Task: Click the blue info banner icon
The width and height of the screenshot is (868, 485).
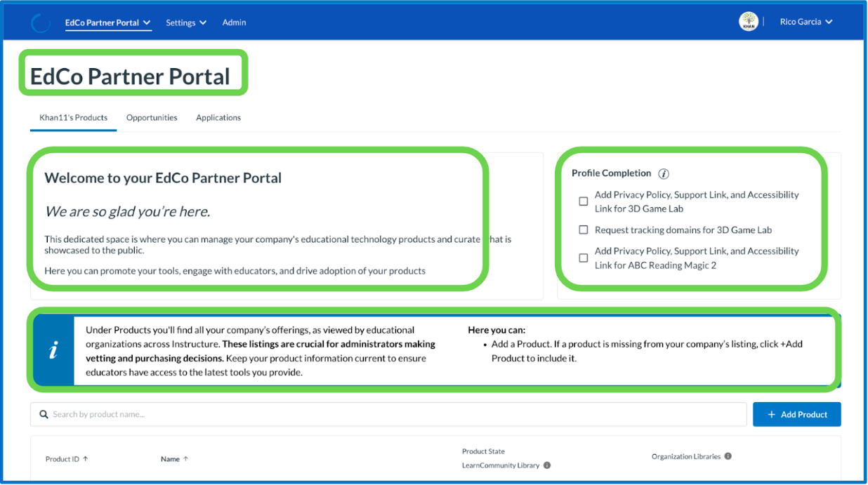Action: pos(53,351)
